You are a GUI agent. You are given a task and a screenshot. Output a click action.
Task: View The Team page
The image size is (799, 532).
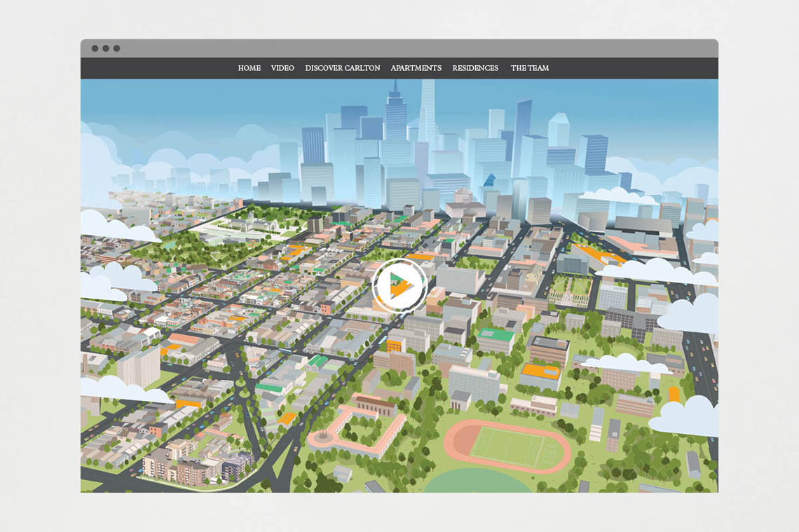[x=530, y=68]
